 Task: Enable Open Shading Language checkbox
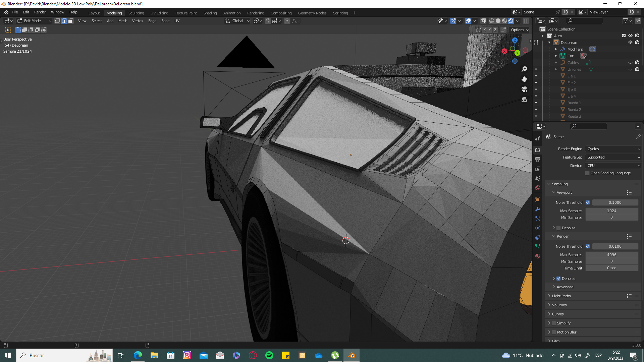tap(587, 173)
